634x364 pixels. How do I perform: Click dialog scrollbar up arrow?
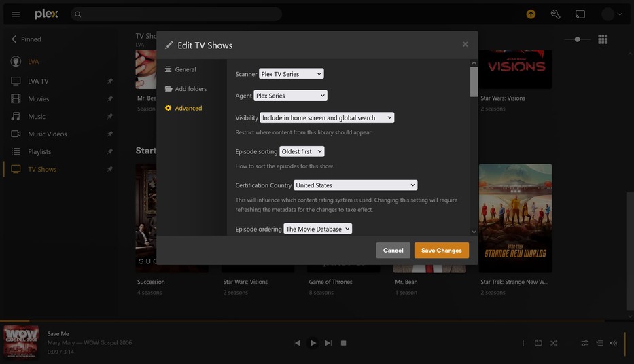click(x=474, y=63)
